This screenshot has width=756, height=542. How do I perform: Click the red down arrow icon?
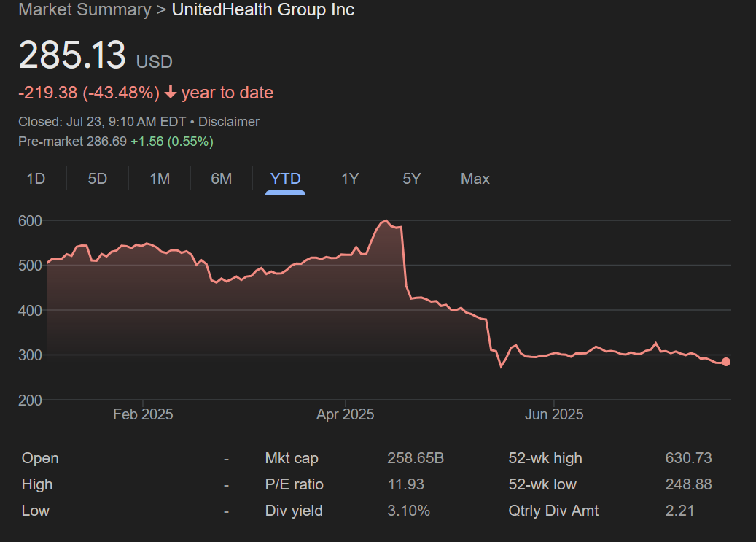click(170, 92)
